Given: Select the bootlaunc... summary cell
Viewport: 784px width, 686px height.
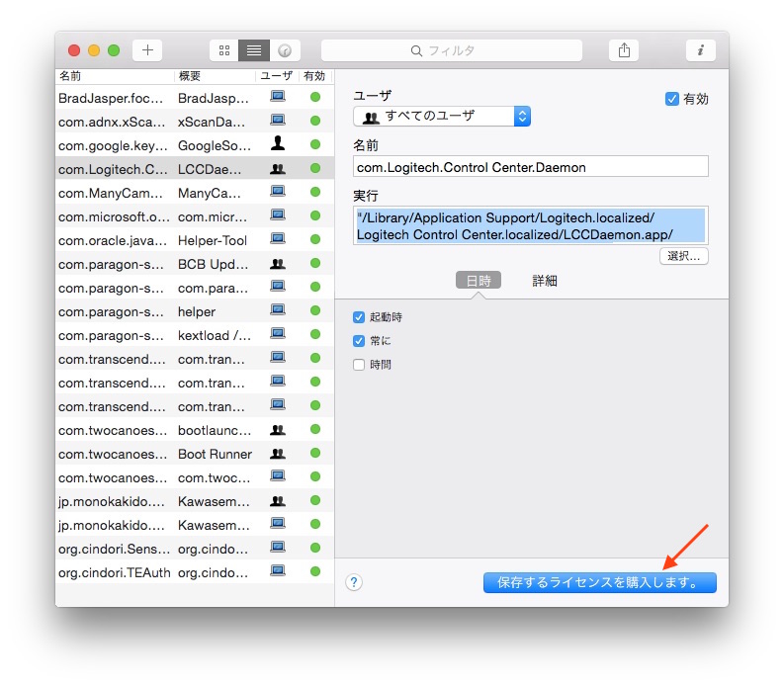Looking at the screenshot, I should point(215,431).
